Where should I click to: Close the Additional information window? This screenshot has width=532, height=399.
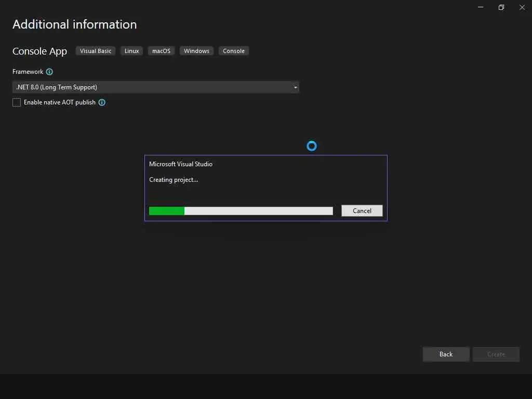[x=522, y=7]
